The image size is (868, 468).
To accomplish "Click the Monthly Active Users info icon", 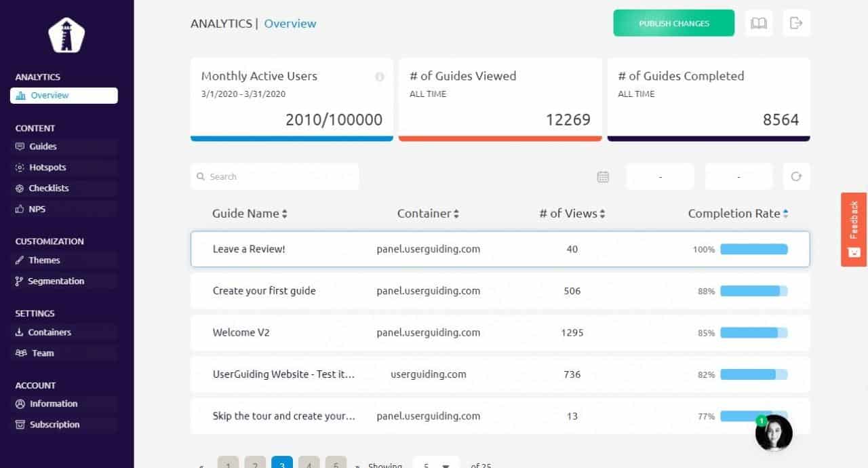I will coord(380,77).
